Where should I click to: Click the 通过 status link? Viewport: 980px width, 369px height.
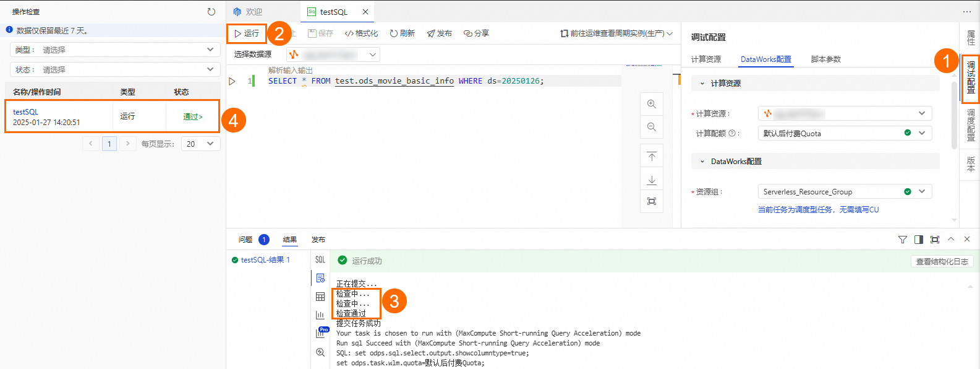pos(192,117)
